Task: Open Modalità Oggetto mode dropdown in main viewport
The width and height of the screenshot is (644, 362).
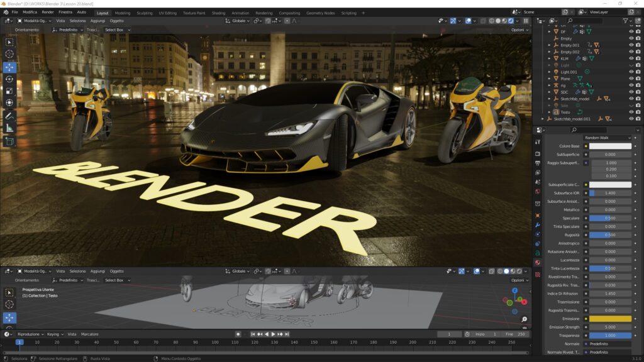Action: pos(35,21)
